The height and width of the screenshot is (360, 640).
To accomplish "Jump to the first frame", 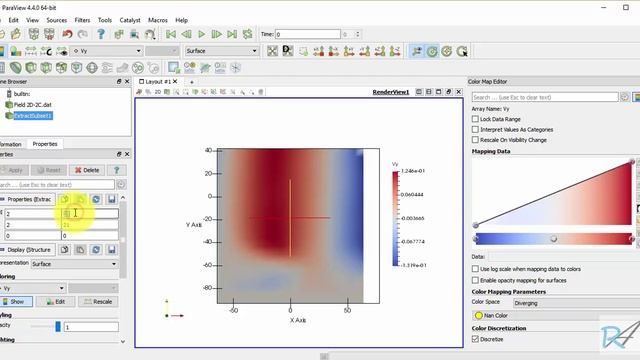I will (x=171, y=34).
